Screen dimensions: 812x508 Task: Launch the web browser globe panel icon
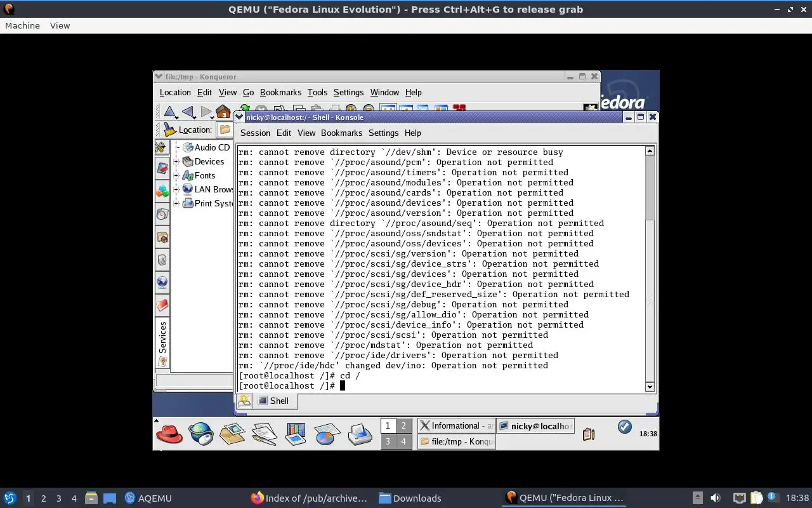coord(201,434)
